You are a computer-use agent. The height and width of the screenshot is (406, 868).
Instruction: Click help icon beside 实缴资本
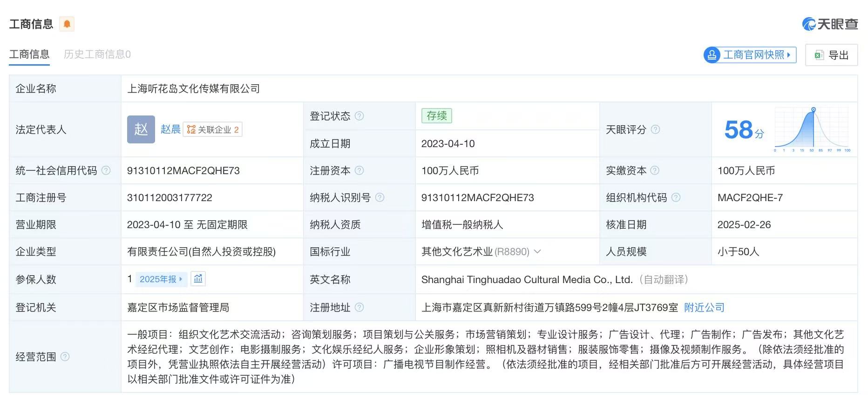coord(655,170)
